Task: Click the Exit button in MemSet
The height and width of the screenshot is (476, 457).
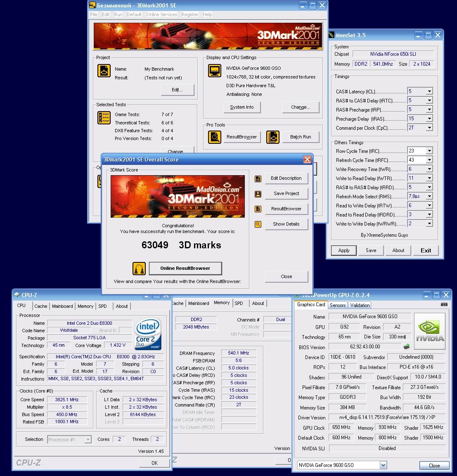Action: (426, 250)
